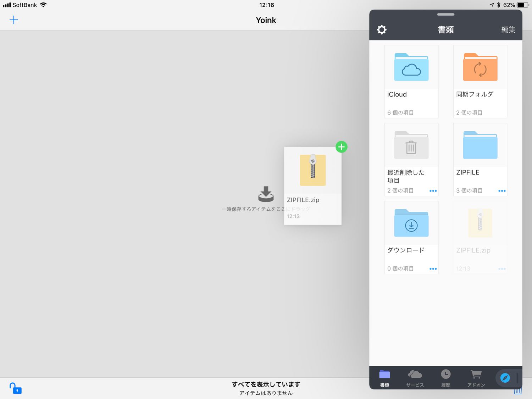
Task: Tap the 0 個の項目 count under ダウンロード
Action: pos(400,268)
